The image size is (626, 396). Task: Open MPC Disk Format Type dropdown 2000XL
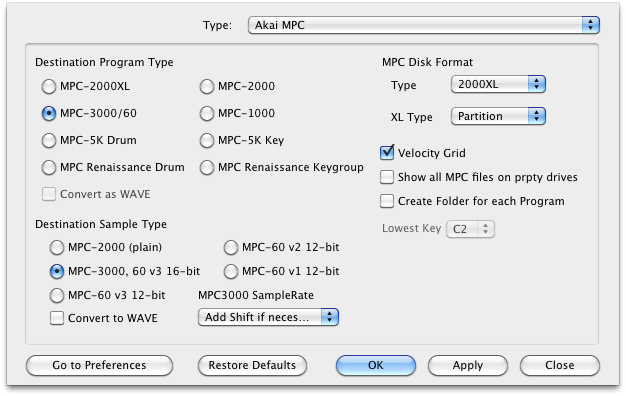pos(498,84)
